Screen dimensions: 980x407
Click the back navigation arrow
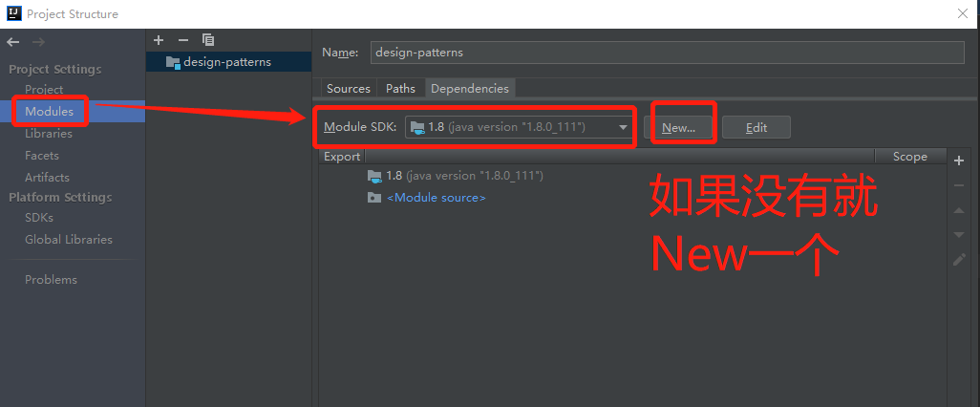[x=13, y=42]
